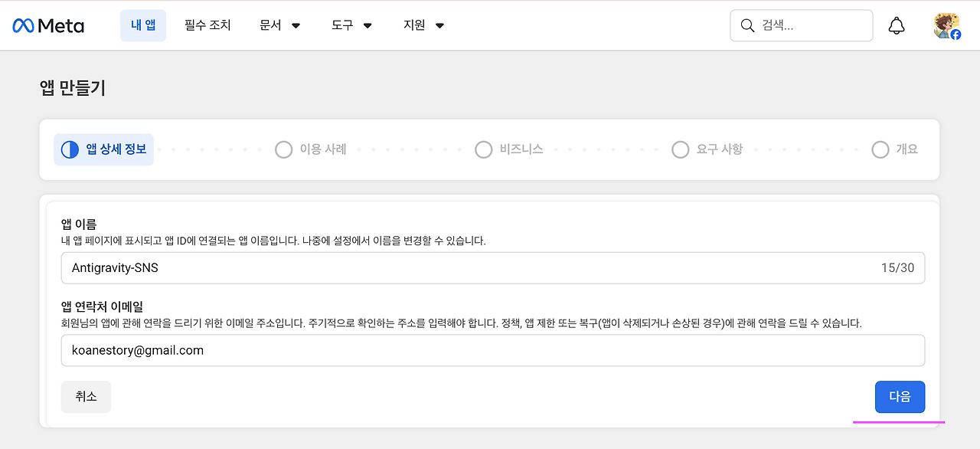Expand the 지원 dropdown menu

coord(424,25)
